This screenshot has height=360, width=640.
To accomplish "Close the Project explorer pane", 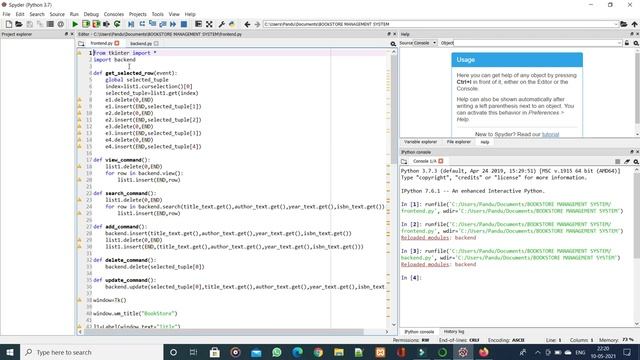I will pyautogui.click(x=72, y=34).
